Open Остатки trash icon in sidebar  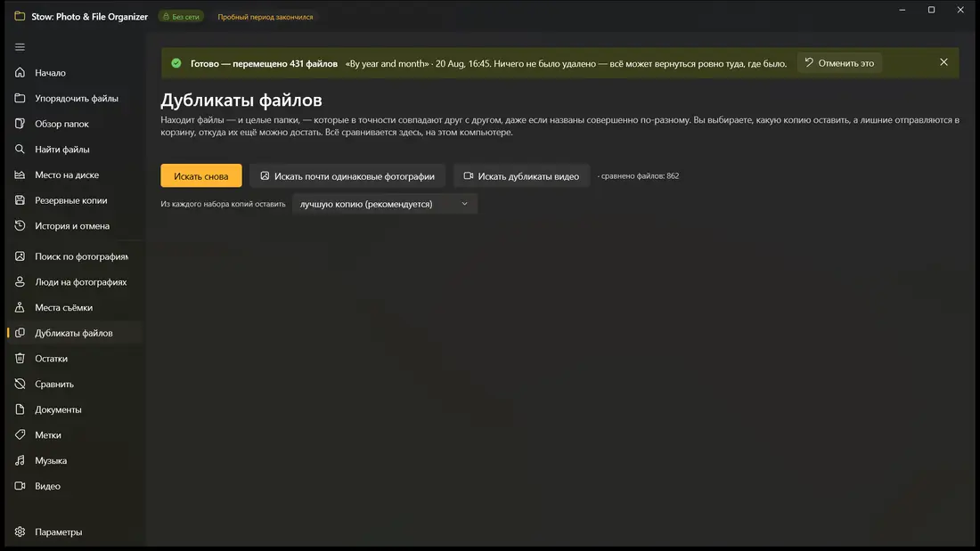pyautogui.click(x=20, y=359)
